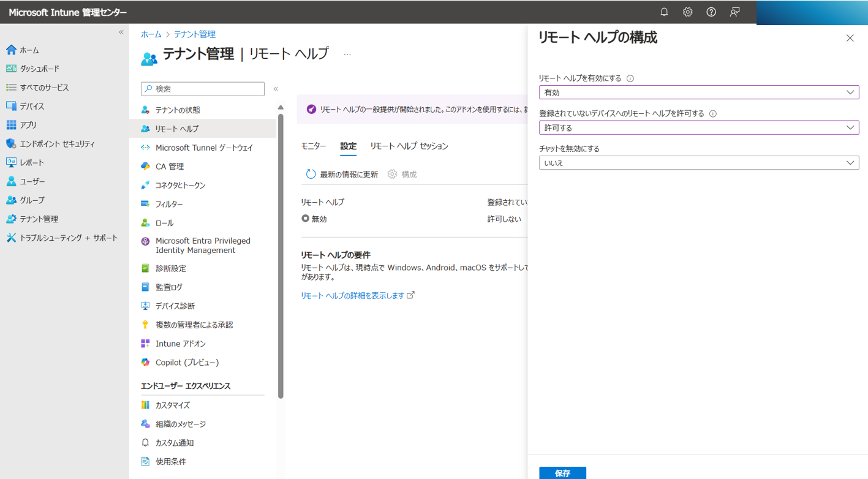Click the ロール icon
Image resolution: width=868 pixels, height=479 pixels.
click(145, 223)
